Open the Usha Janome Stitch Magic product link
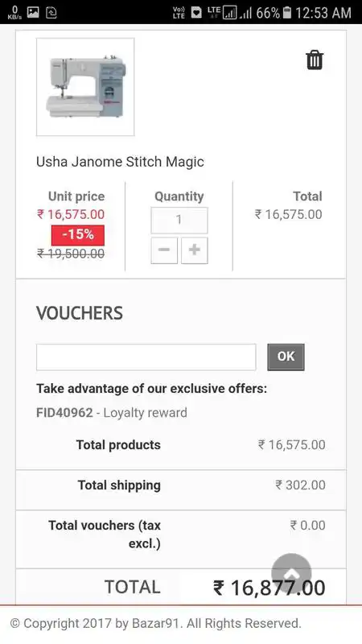Screen dimensions: 362x644 pos(120,162)
